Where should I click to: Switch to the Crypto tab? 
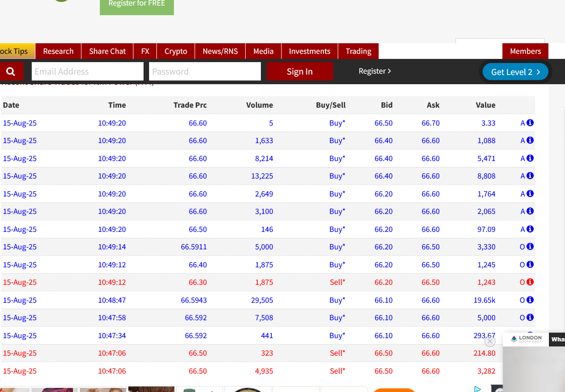click(x=175, y=51)
